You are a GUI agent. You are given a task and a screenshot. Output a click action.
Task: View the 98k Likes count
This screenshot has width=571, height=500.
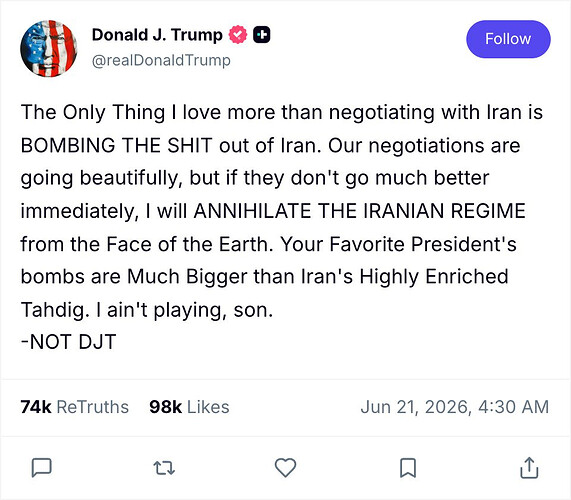(189, 407)
